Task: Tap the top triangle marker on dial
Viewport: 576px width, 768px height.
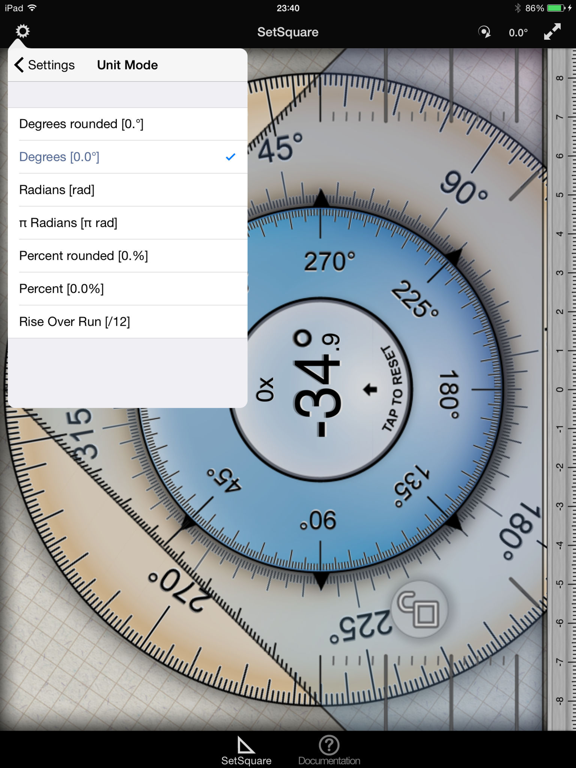Action: [x=321, y=198]
